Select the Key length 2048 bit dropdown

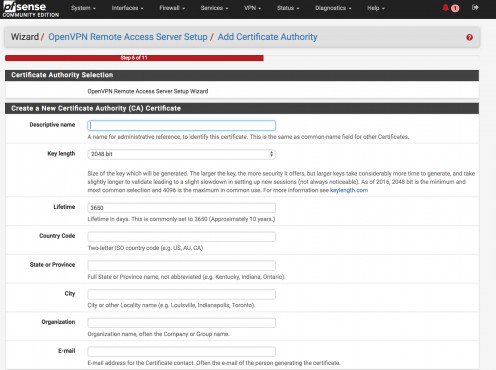click(181, 154)
